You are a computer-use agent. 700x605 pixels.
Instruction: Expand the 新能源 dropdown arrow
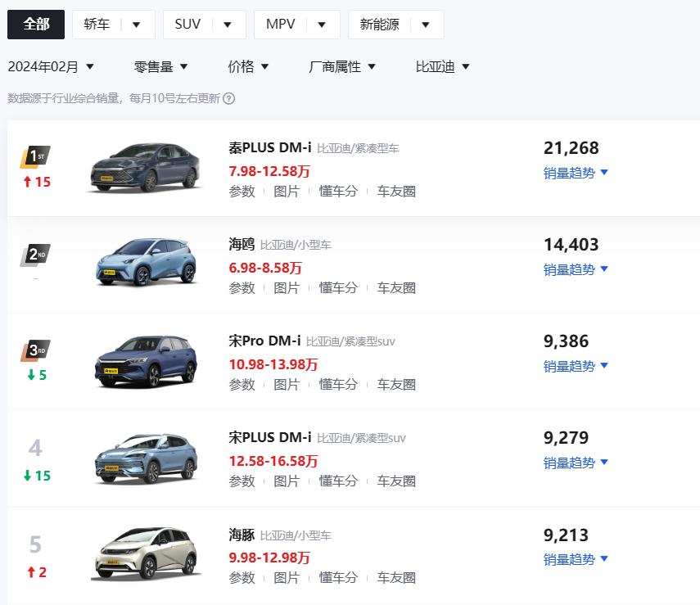pos(426,25)
